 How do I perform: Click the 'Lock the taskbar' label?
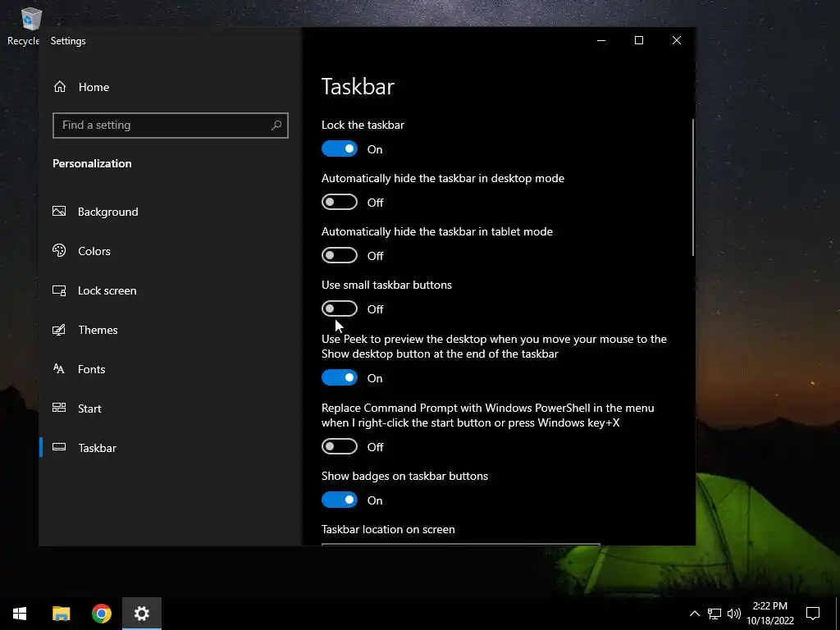click(363, 125)
